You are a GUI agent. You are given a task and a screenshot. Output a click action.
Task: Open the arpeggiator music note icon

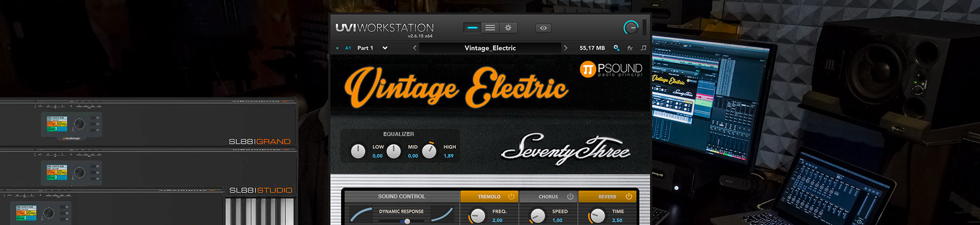(643, 48)
